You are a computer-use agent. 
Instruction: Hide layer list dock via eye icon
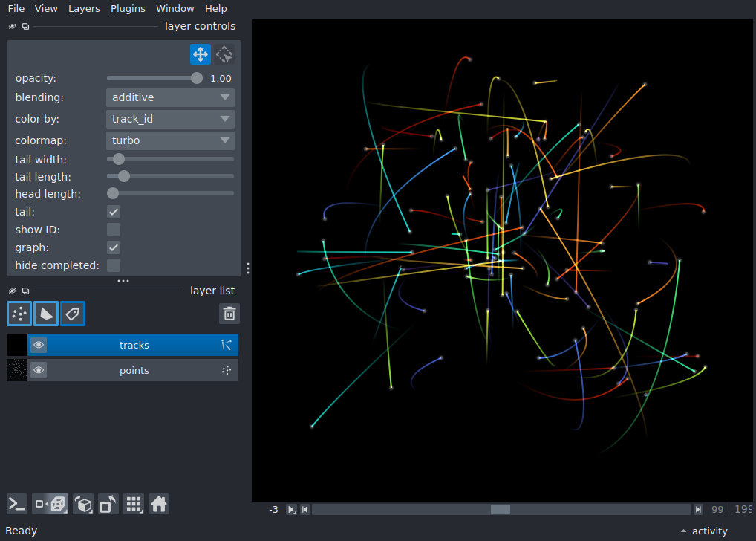12,291
